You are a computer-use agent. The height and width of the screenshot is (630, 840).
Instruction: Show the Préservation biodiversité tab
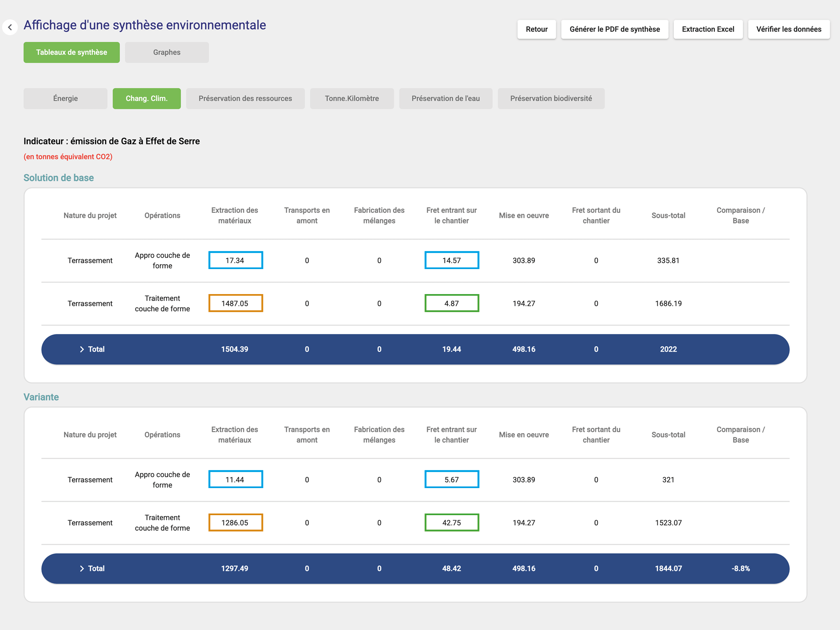[x=551, y=98]
